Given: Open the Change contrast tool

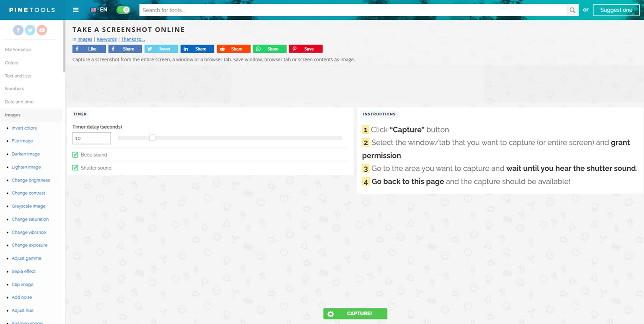Looking at the screenshot, I should pyautogui.click(x=28, y=193).
